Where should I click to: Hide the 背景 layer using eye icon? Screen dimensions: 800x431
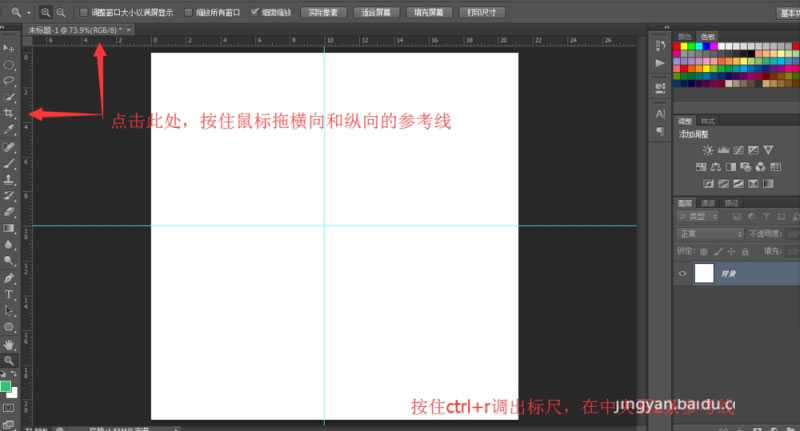pyautogui.click(x=683, y=273)
